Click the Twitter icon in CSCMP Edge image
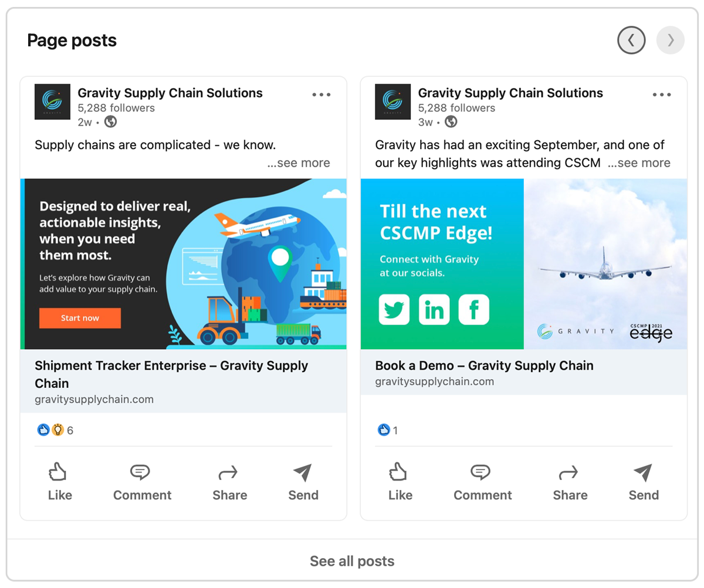704x588 pixels. point(394,309)
